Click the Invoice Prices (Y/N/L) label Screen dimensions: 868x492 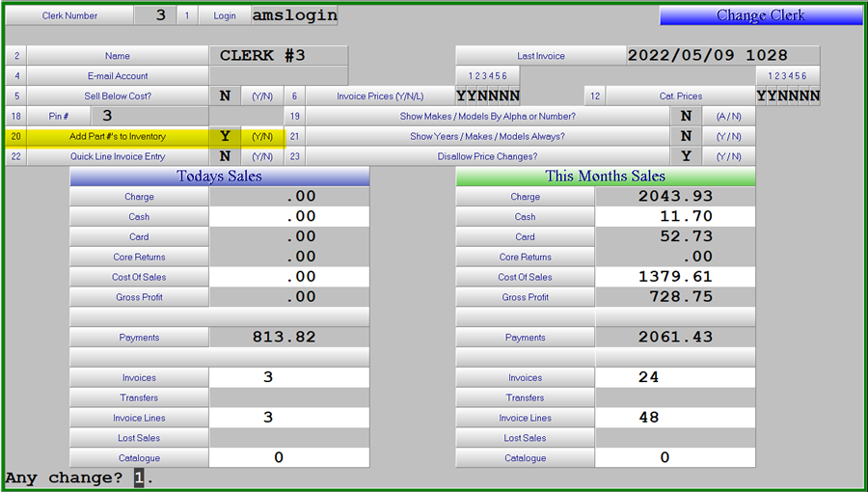[x=380, y=96]
